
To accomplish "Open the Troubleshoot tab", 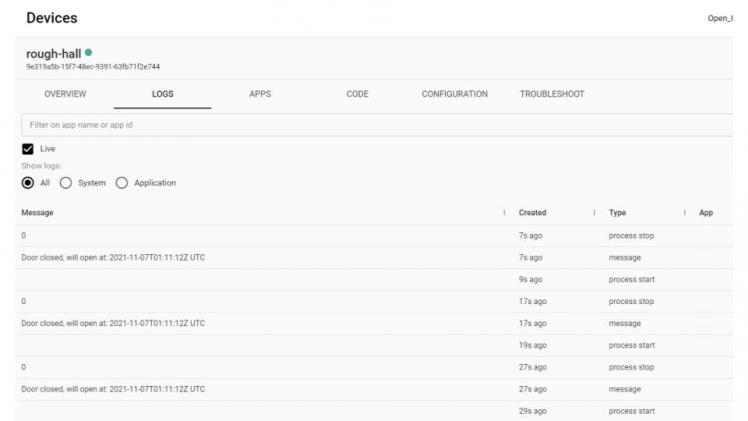I will (x=552, y=94).
